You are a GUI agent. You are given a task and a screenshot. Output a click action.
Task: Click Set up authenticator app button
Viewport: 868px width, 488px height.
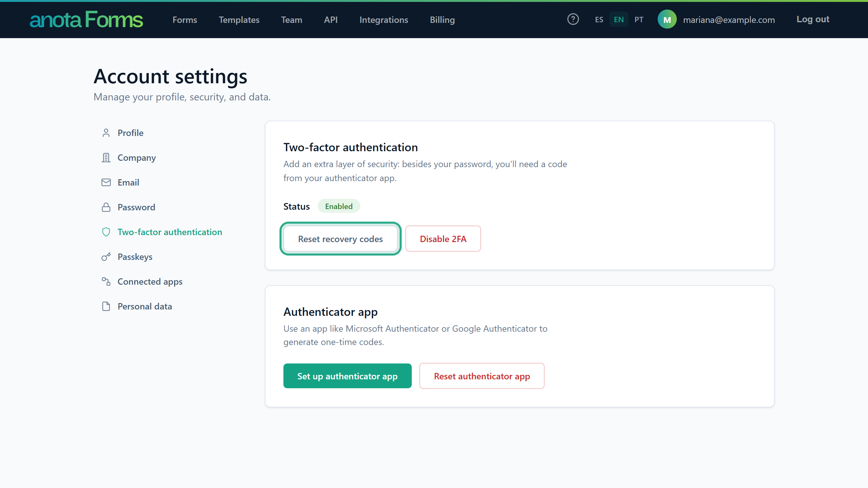pos(347,376)
